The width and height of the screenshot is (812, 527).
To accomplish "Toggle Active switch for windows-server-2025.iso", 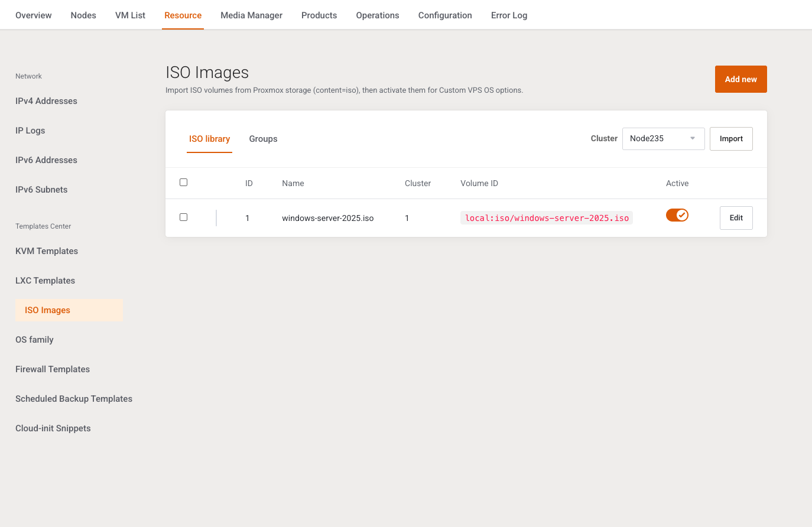I will click(677, 215).
